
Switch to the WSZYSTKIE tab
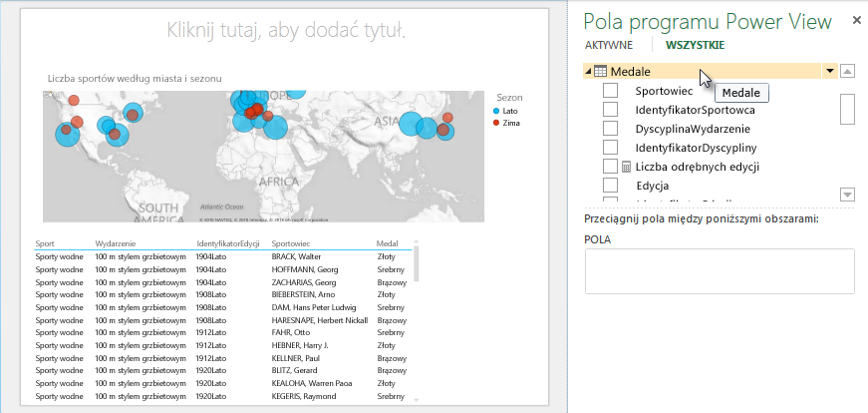click(x=695, y=46)
